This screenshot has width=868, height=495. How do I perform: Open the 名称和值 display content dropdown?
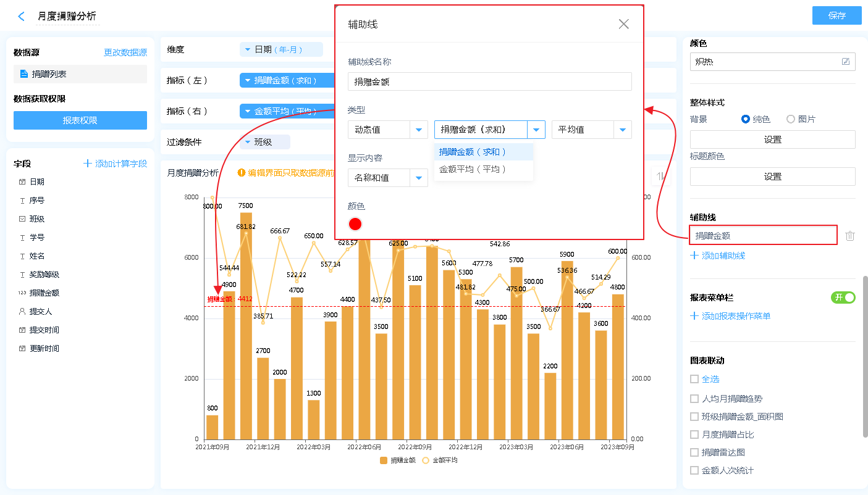tap(419, 178)
